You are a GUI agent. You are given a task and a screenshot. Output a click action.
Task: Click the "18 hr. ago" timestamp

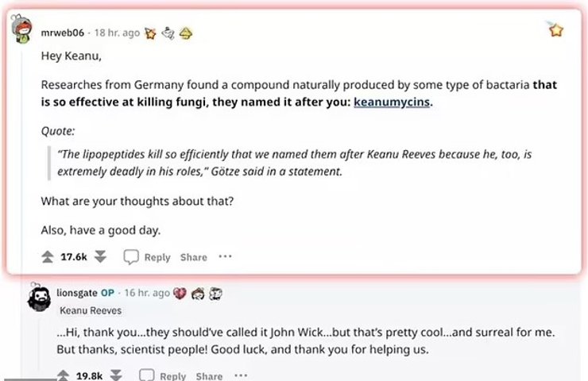point(117,33)
